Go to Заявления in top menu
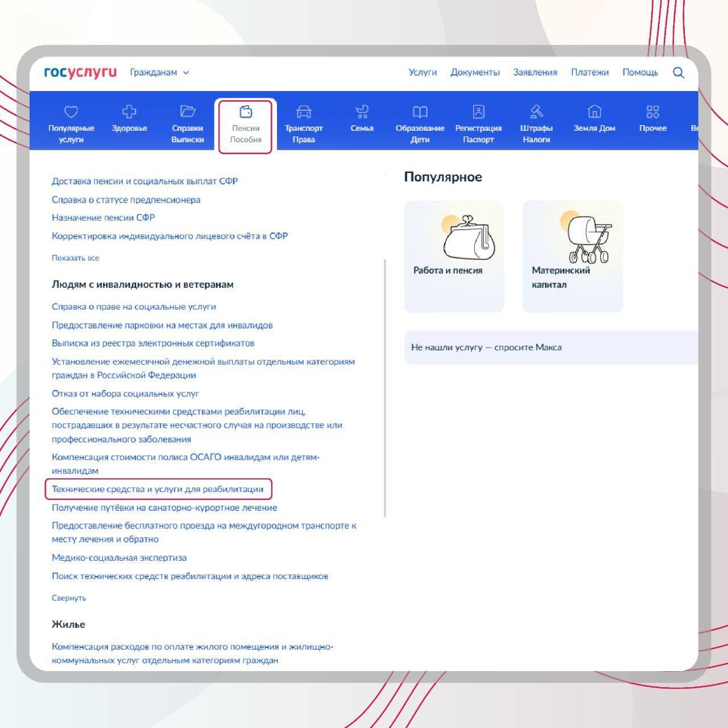This screenshot has height=728, width=728. (535, 72)
